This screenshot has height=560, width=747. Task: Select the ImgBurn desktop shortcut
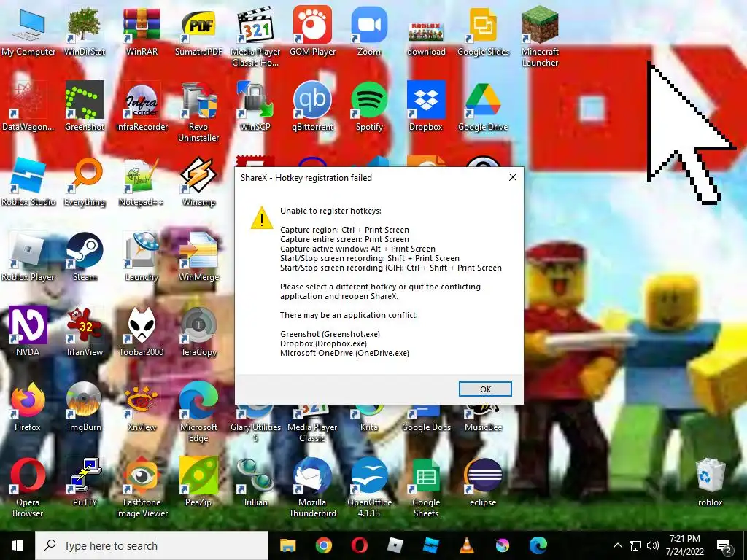(x=85, y=407)
